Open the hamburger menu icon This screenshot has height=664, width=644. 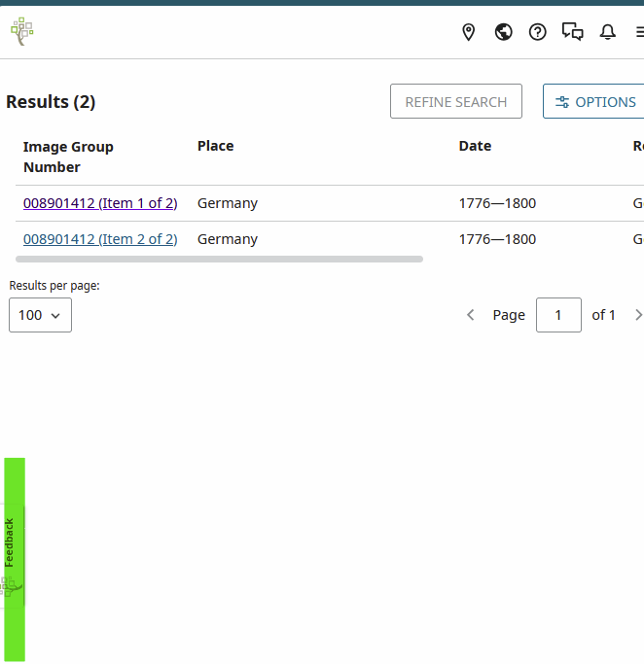coord(640,32)
